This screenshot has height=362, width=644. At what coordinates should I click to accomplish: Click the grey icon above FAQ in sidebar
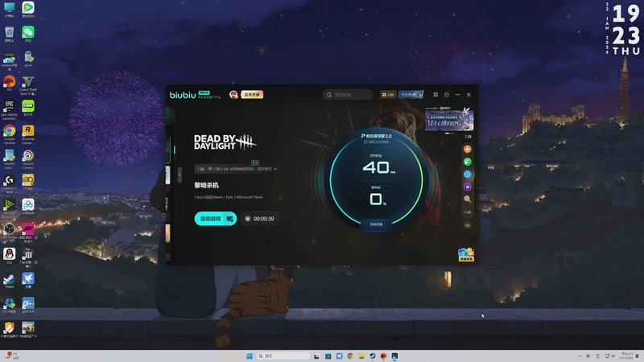point(468,212)
